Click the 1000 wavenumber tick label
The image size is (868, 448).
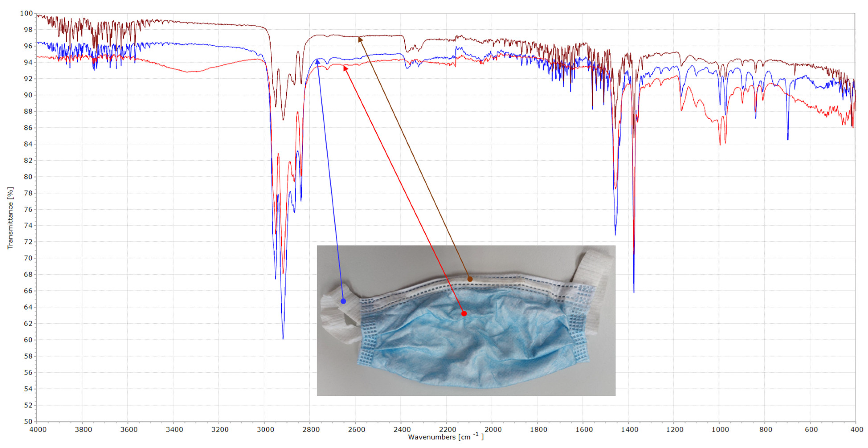(720, 430)
